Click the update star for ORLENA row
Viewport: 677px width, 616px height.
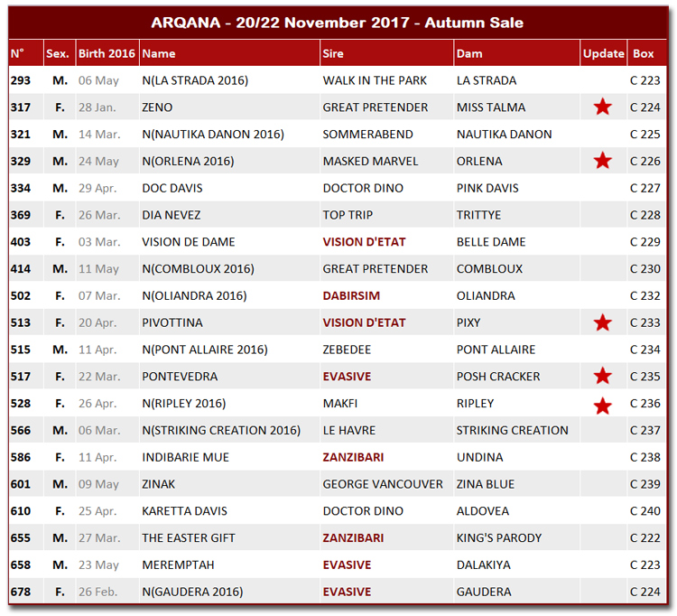(602, 162)
